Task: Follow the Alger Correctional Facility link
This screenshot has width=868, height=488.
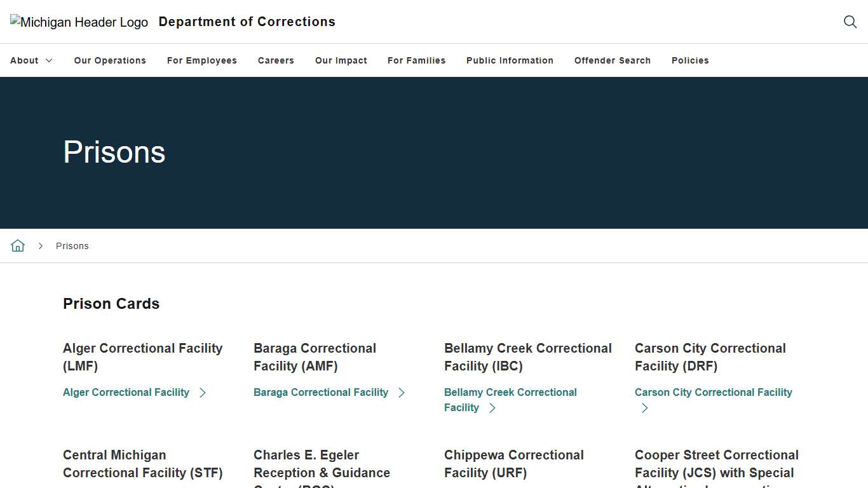Action: tap(126, 393)
